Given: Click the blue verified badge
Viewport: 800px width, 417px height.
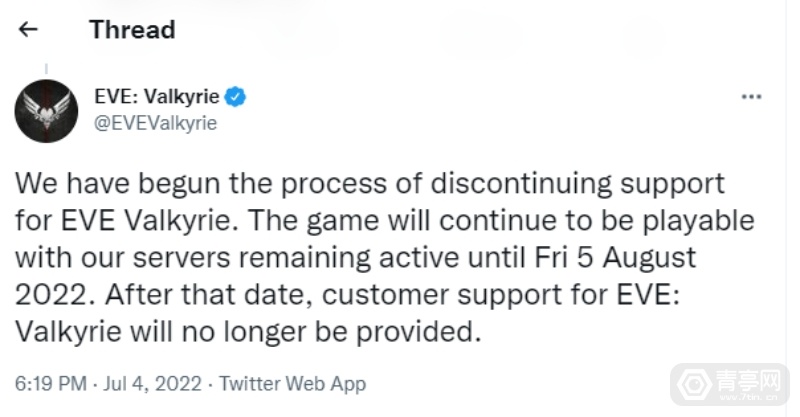Looking at the screenshot, I should point(237,98).
